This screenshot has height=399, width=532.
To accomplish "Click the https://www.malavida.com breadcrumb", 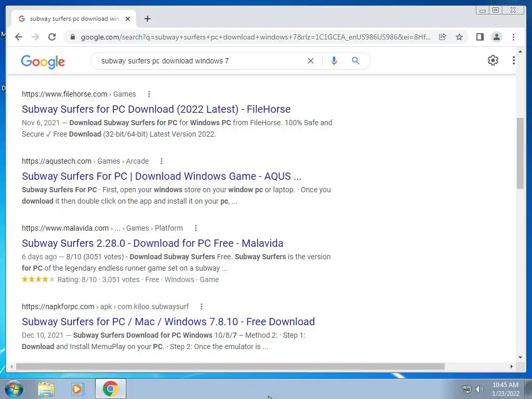I will [x=65, y=228].
